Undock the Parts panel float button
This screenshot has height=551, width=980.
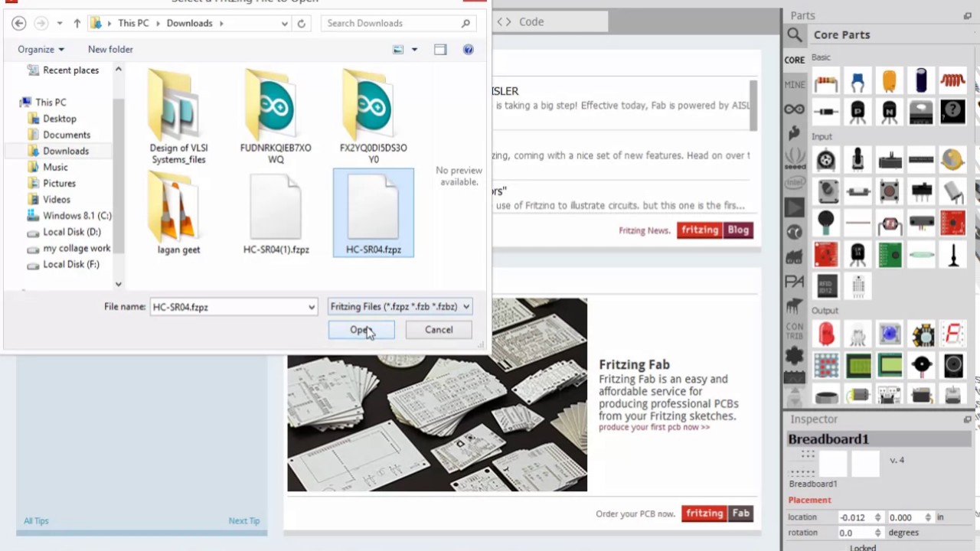[968, 15]
